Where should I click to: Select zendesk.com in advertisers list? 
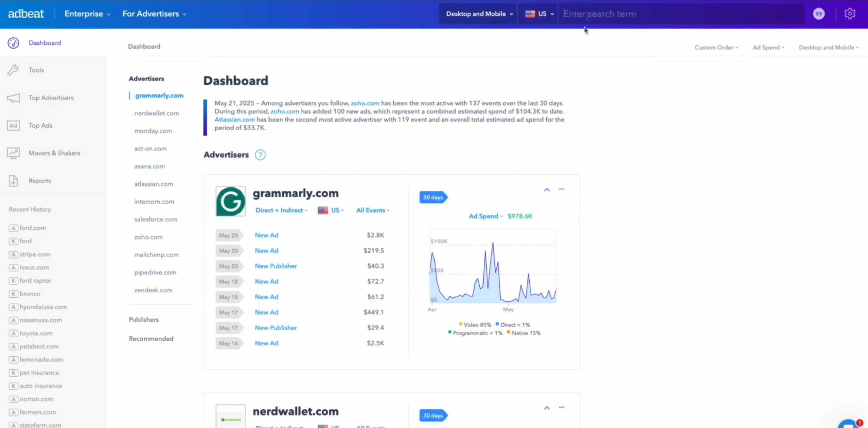point(153,290)
